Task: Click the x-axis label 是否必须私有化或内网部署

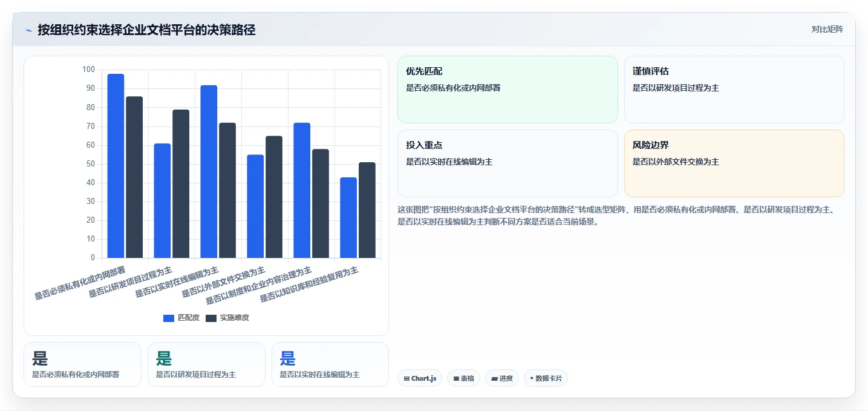Action: click(x=80, y=283)
